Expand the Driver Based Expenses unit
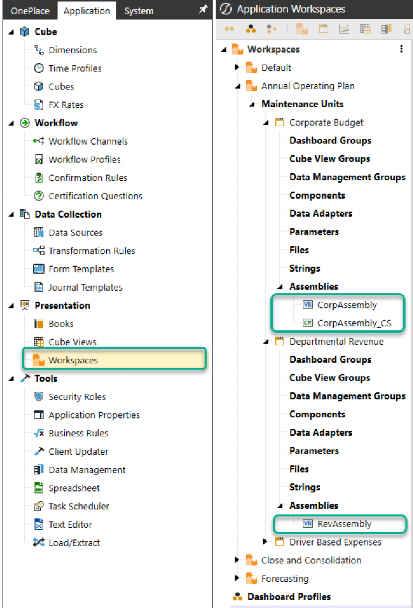Viewport: 413px width, 608px height. [x=265, y=542]
